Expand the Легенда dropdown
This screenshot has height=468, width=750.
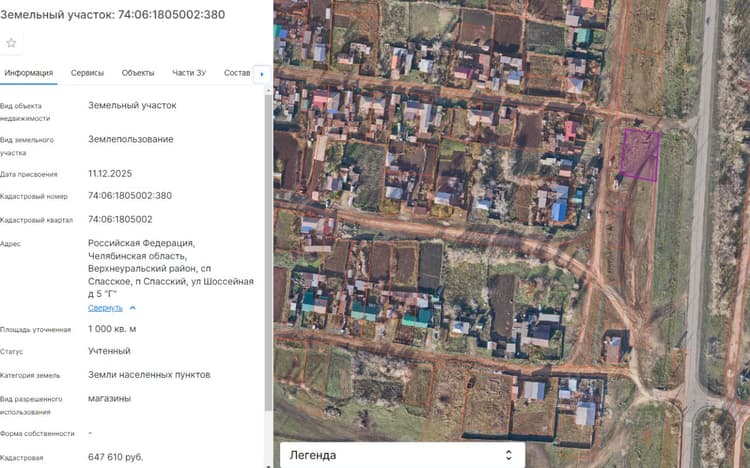(402, 455)
